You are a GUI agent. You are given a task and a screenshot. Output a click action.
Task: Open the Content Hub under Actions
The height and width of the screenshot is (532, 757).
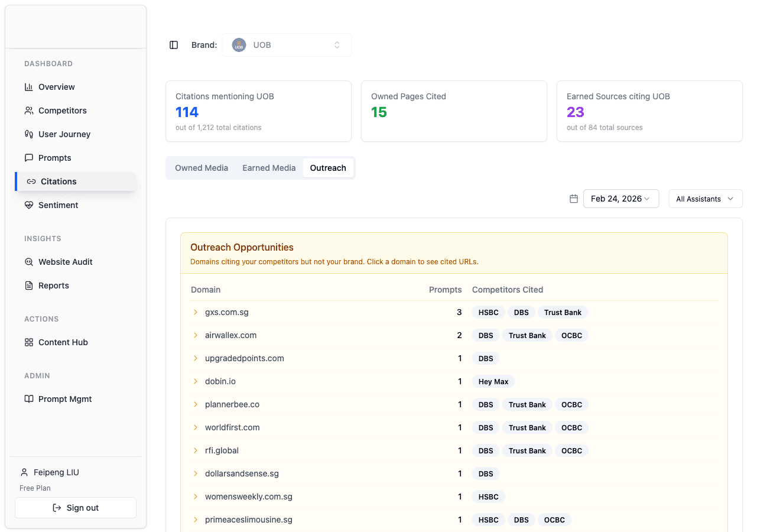coord(62,342)
